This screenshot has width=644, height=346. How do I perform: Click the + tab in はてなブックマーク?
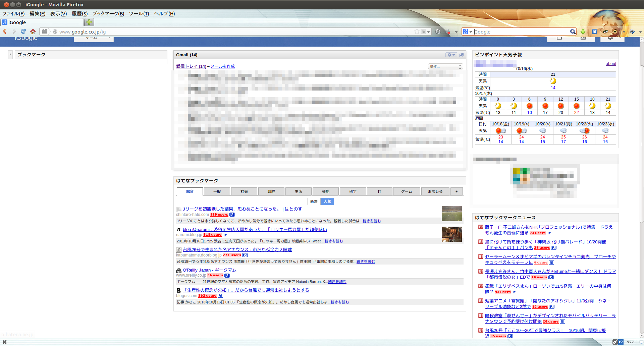[x=457, y=191]
